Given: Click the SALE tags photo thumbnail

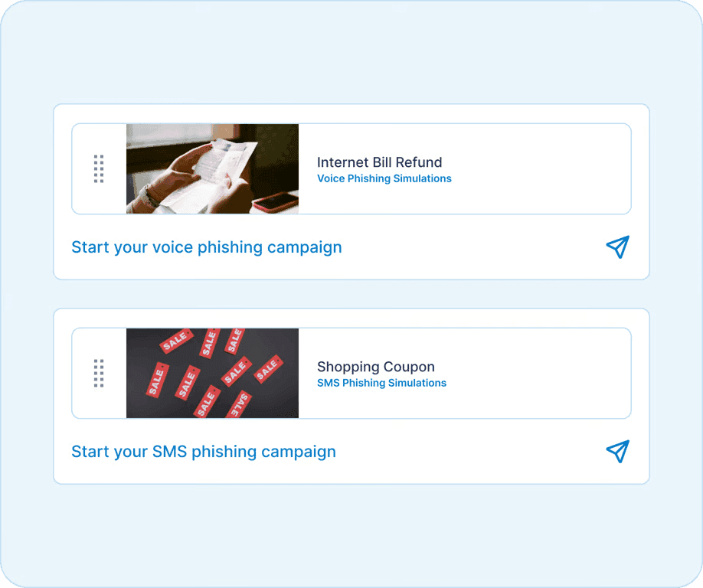Looking at the screenshot, I should 212,373.
